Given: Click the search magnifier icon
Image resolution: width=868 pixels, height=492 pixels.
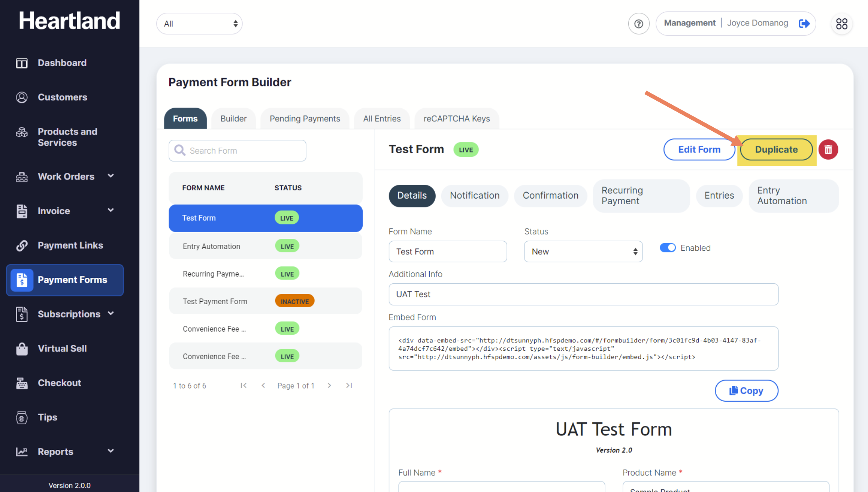Looking at the screenshot, I should (180, 150).
